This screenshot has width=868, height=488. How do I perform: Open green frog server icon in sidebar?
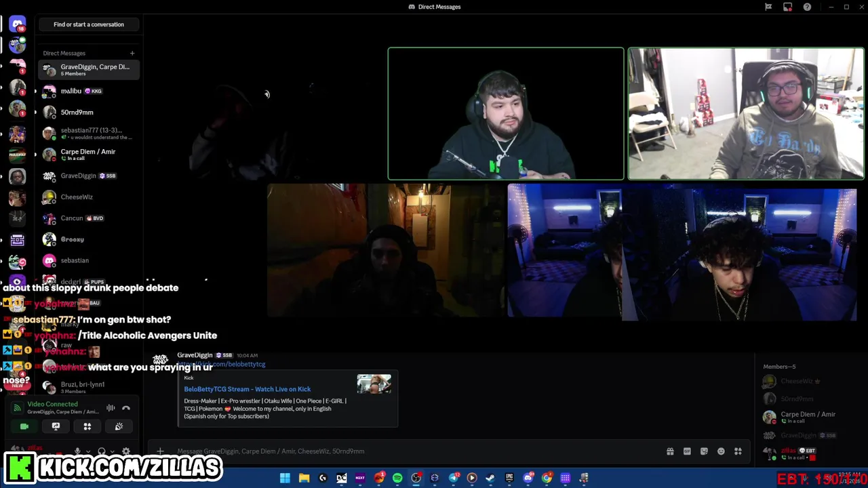(18, 262)
